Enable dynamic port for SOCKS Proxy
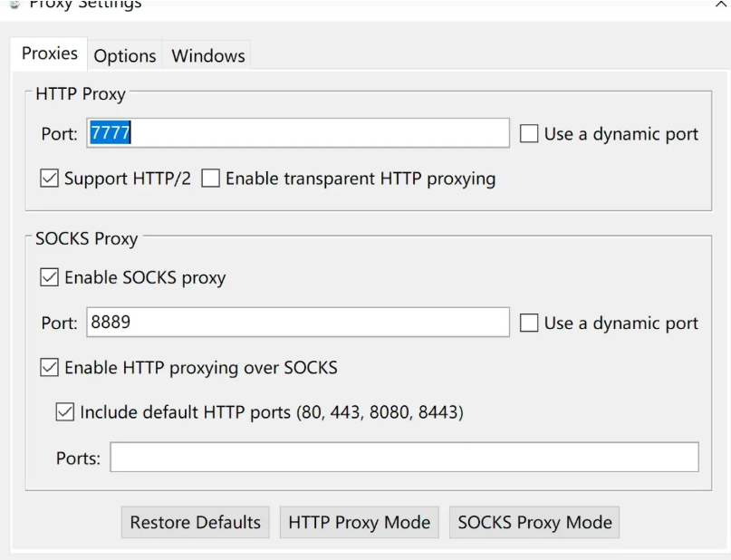This screenshot has width=731, height=560. point(529,323)
